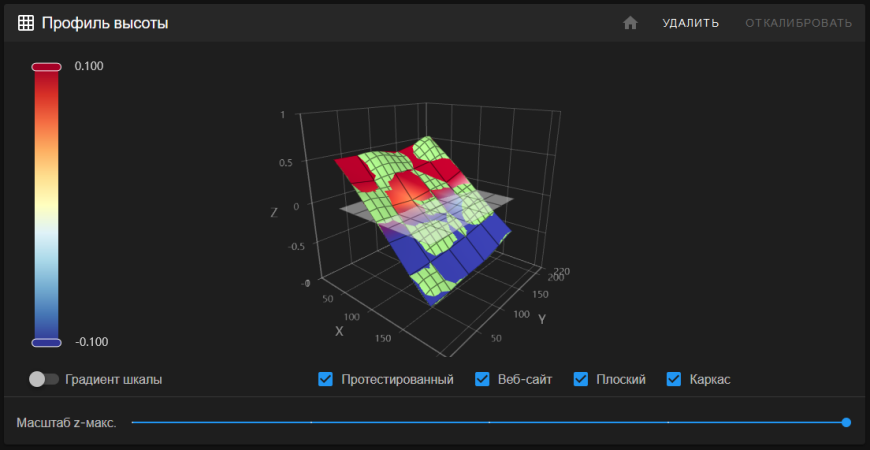Click the ОТКАЛИБРОВАТЬ button
The image size is (870, 450).
tap(798, 23)
